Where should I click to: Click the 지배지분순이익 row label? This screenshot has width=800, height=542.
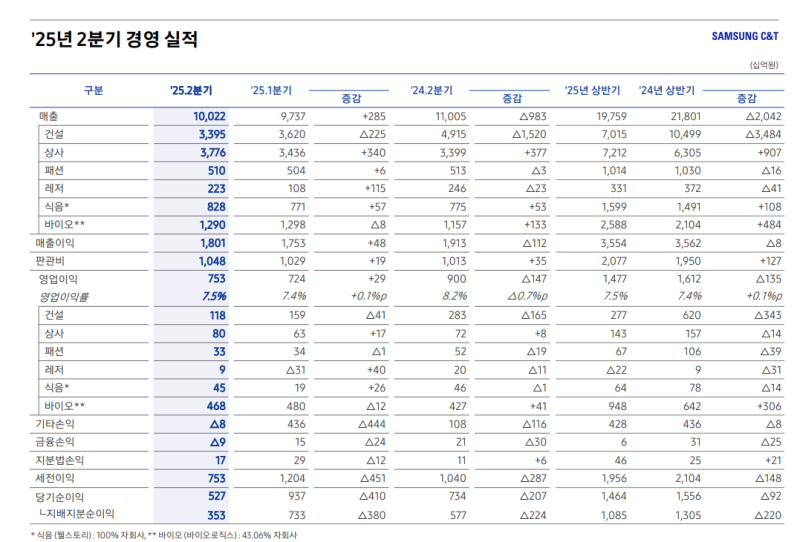click(x=78, y=514)
